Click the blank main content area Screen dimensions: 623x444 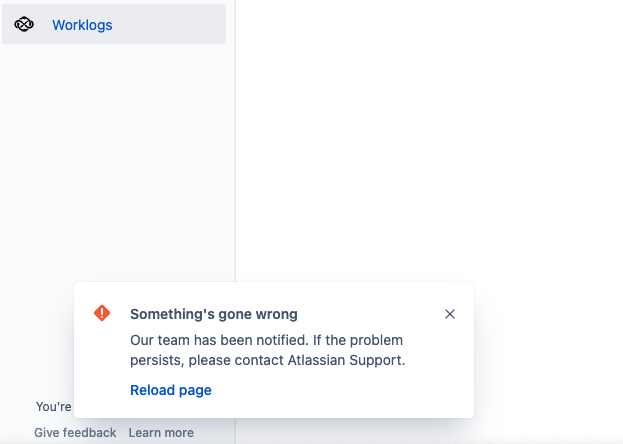pos(429,139)
